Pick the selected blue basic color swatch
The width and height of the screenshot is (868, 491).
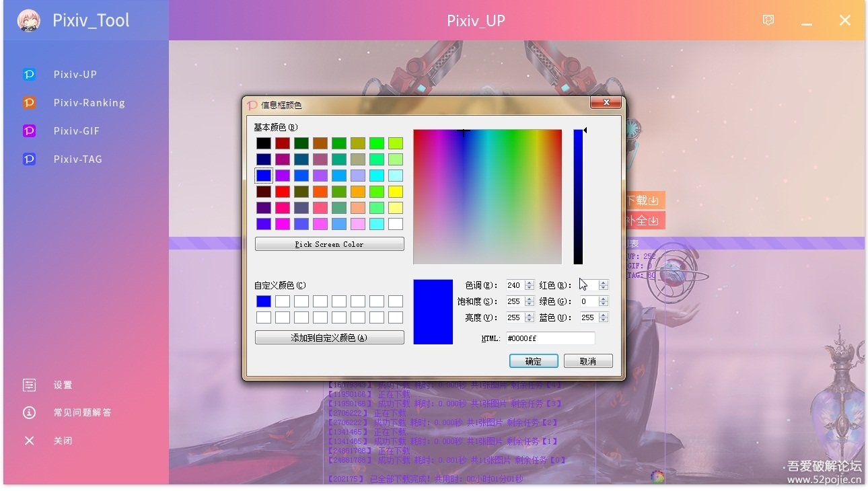tap(264, 176)
